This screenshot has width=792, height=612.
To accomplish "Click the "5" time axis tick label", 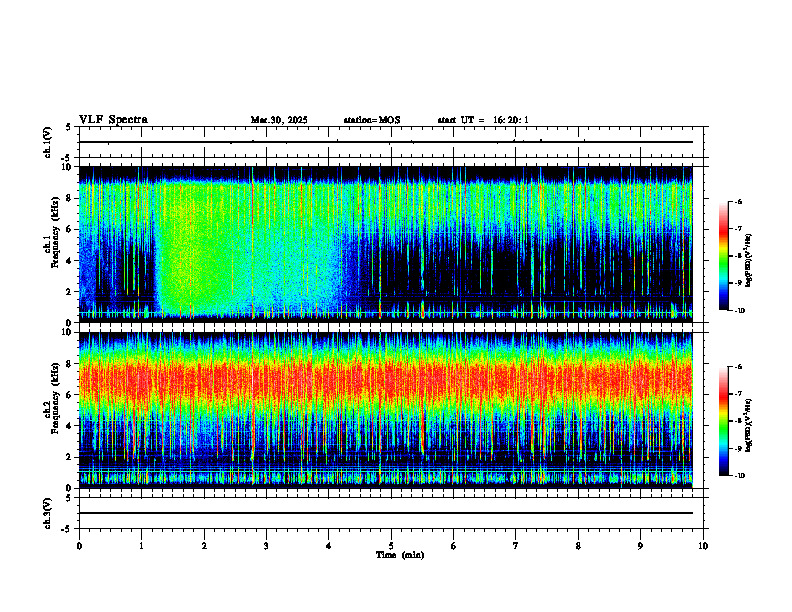I will pyautogui.click(x=391, y=546).
